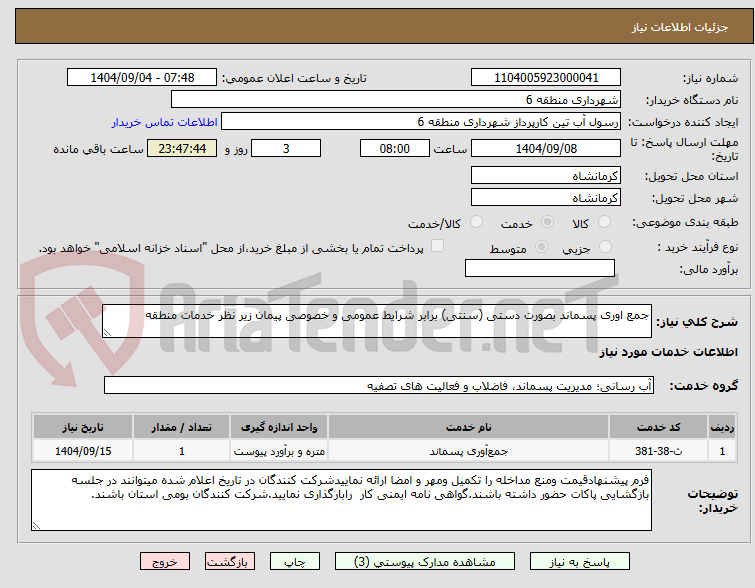Image resolution: width=755 pixels, height=588 pixels.
Task: Click the خروج exit button
Action: click(165, 562)
